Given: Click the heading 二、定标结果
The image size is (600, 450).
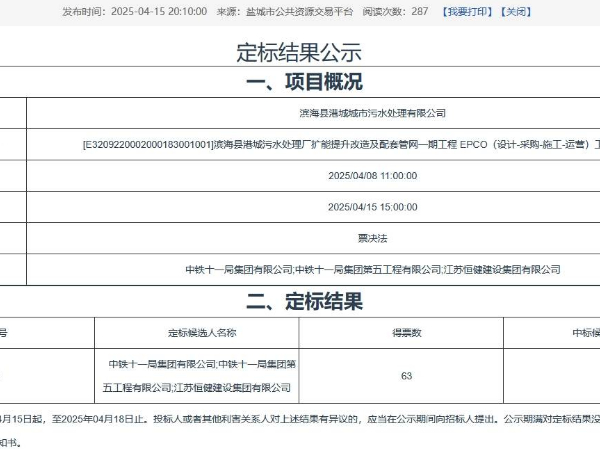Looking at the screenshot, I should click(x=304, y=301).
